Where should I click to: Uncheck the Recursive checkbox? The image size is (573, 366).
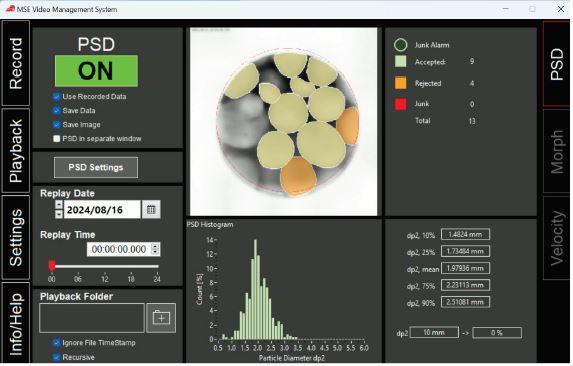[56, 357]
